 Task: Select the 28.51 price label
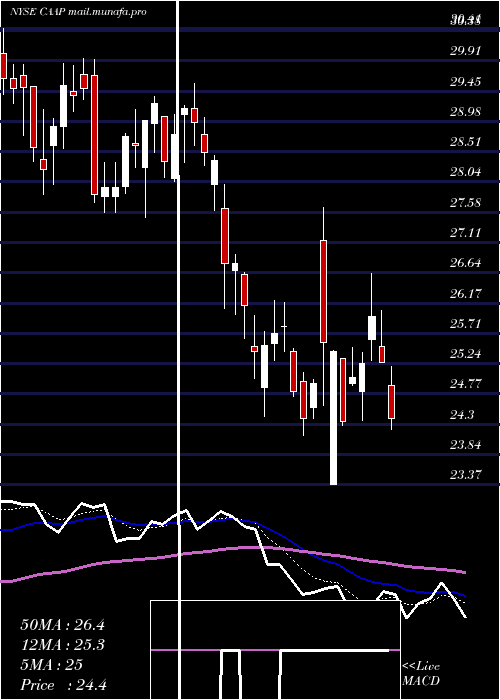466,142
